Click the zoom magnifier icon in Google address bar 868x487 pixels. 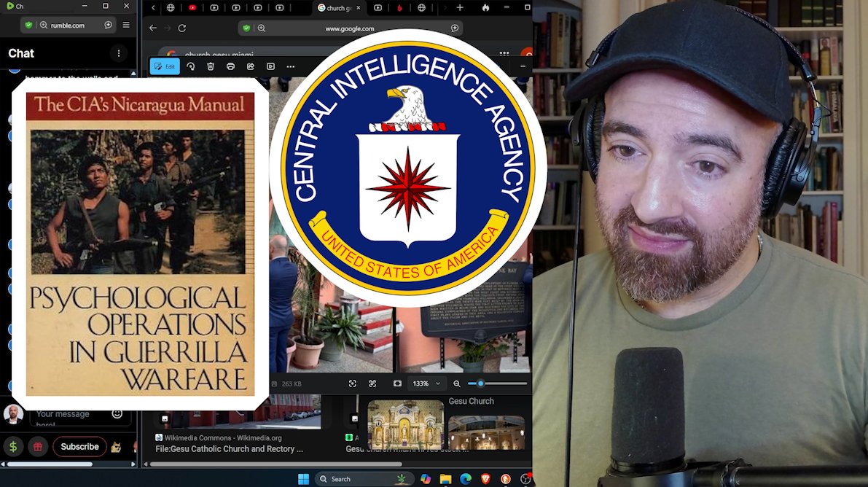[x=262, y=28]
